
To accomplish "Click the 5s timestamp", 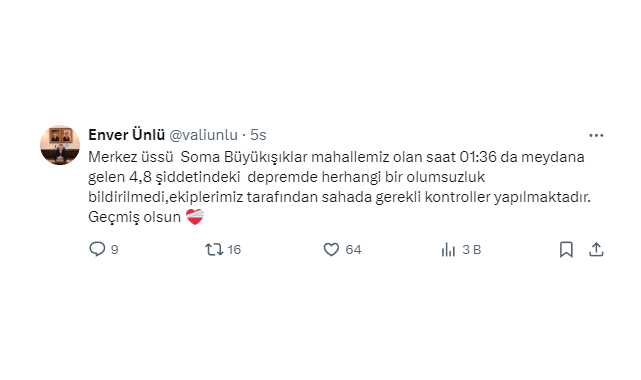I will point(258,135).
